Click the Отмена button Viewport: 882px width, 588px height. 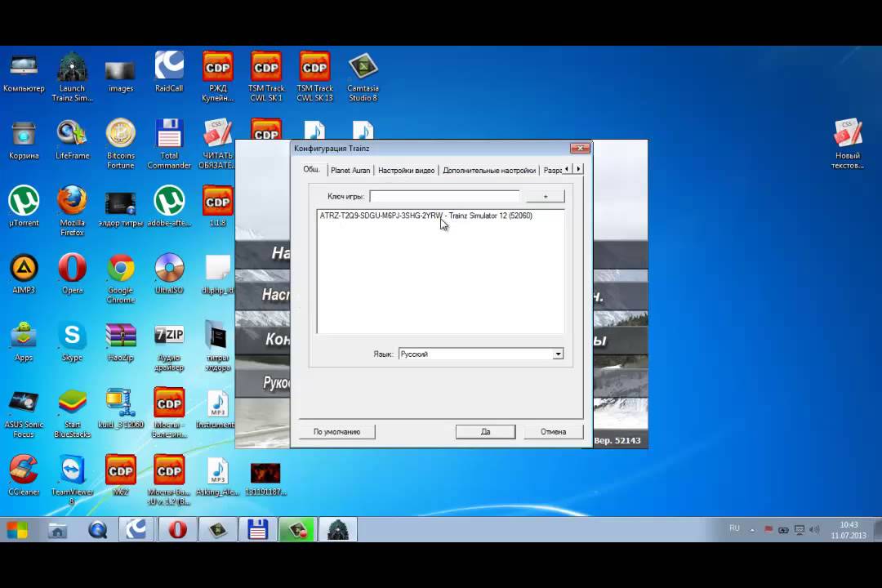[x=554, y=431]
